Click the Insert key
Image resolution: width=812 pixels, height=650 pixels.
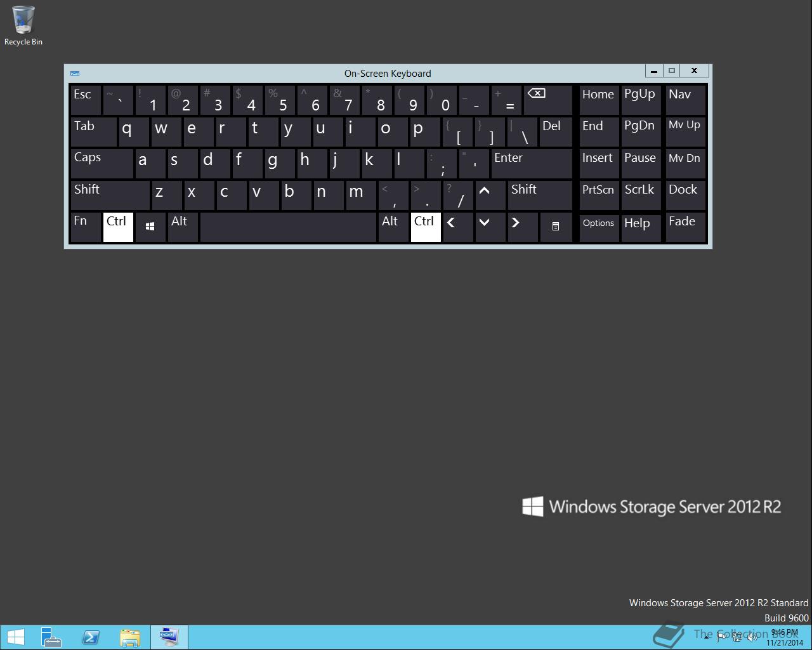tap(599, 164)
